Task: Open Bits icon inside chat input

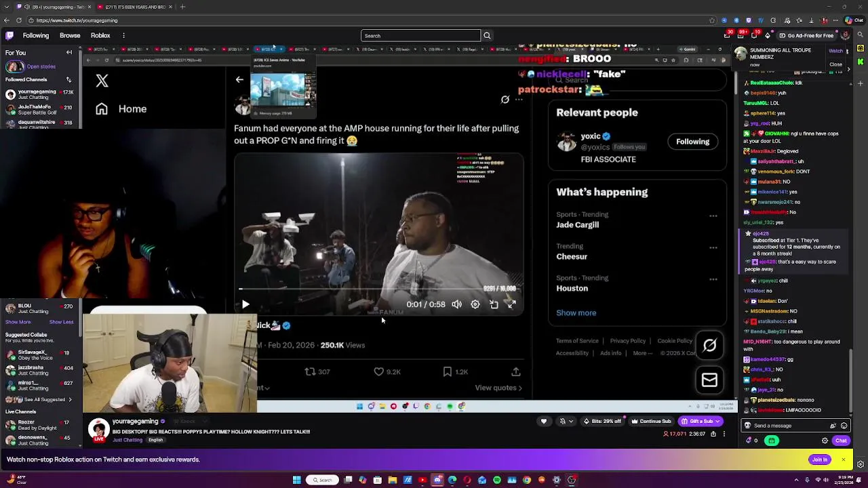Action: coord(833,426)
